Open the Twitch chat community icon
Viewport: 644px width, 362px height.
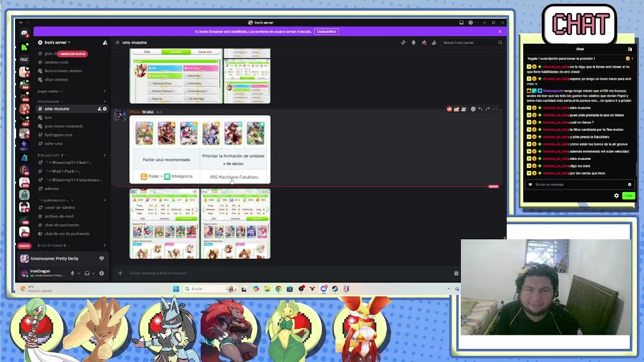pyautogui.click(x=629, y=49)
